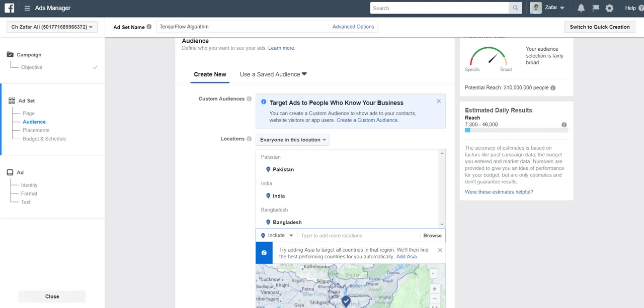644x308 pixels.
Task: Dismiss the Target Ads to People banner
Action: [439, 101]
